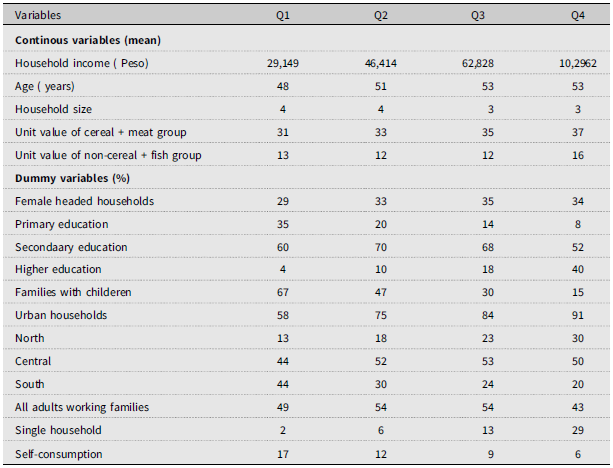613x468 pixels.
Task: Select the Q4 household income value 10,2962
Action: [x=577, y=63]
